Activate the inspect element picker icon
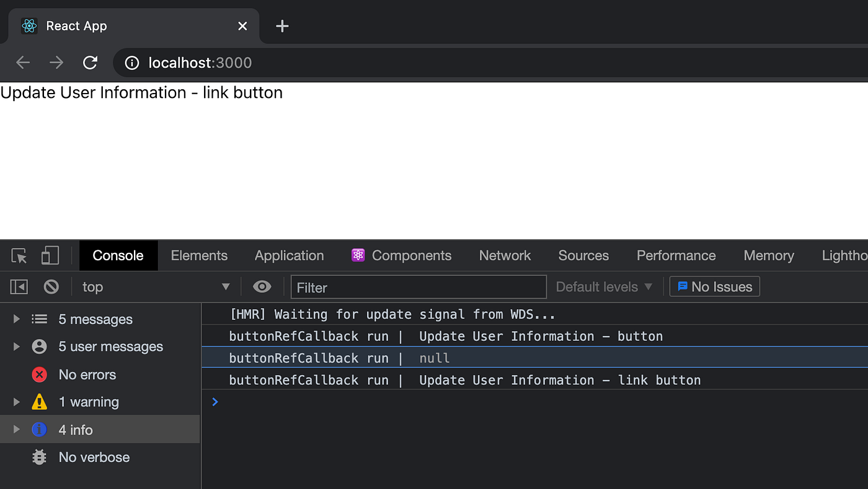Viewport: 868px width, 489px height. (19, 256)
